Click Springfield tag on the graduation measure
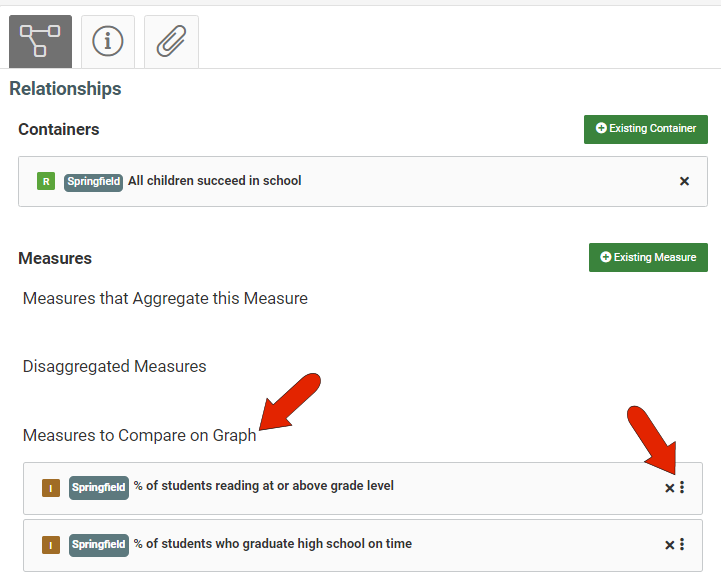The width and height of the screenshot is (721, 579). tap(99, 545)
